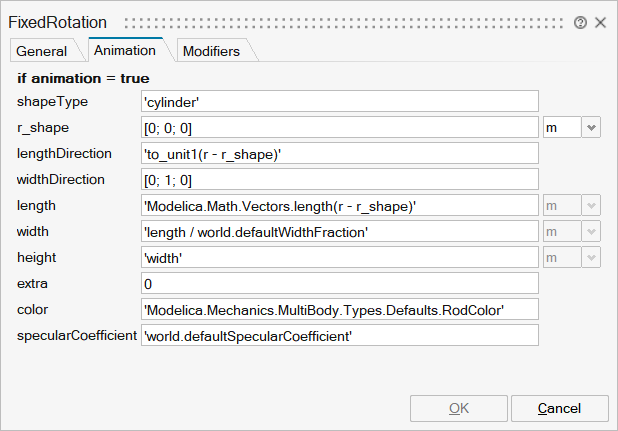Close the FixedRotation dialog
This screenshot has height=431, width=618.
pos(600,22)
